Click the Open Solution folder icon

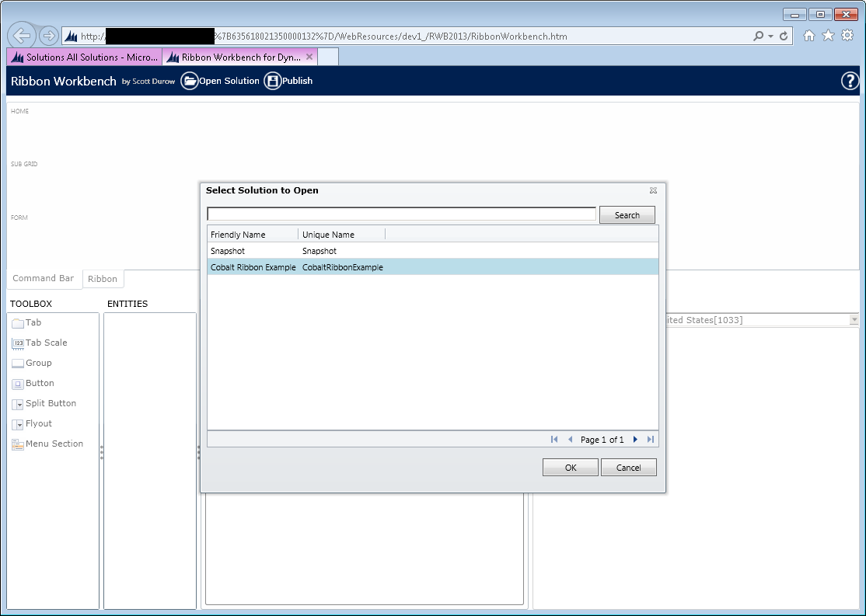[x=190, y=81]
